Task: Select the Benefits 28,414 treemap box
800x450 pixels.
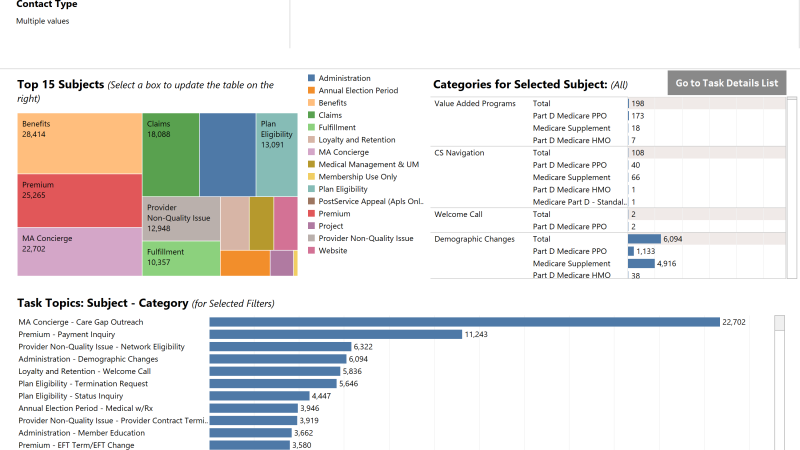Action: click(x=80, y=143)
